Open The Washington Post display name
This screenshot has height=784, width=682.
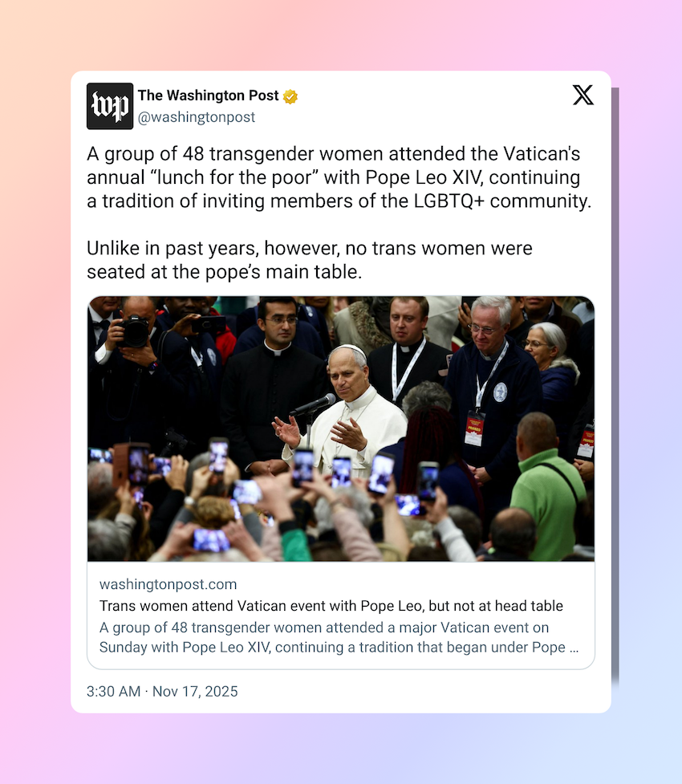tap(208, 95)
